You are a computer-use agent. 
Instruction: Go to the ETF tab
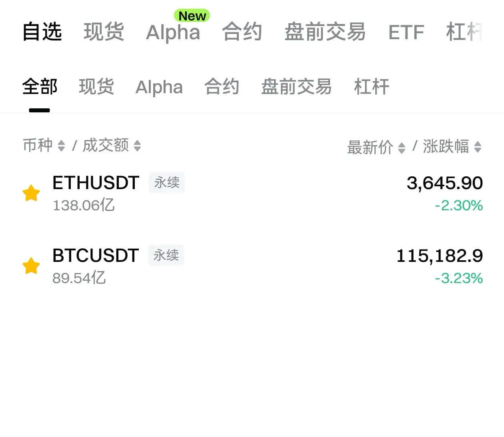tap(406, 32)
